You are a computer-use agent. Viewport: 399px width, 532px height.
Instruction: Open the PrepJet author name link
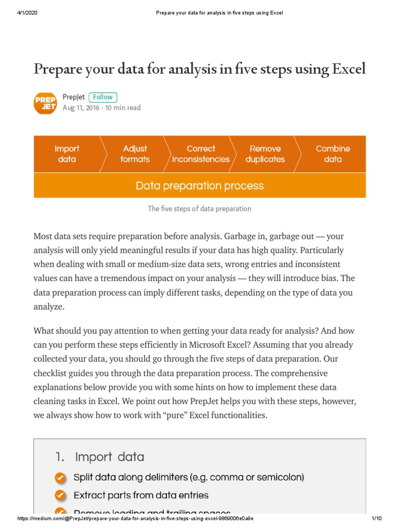73,97
